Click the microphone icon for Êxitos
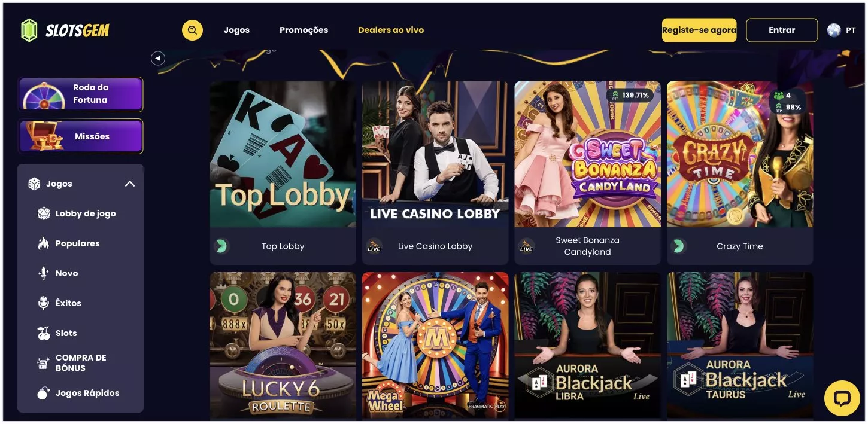Screen dimensions: 868x424 pos(43,303)
